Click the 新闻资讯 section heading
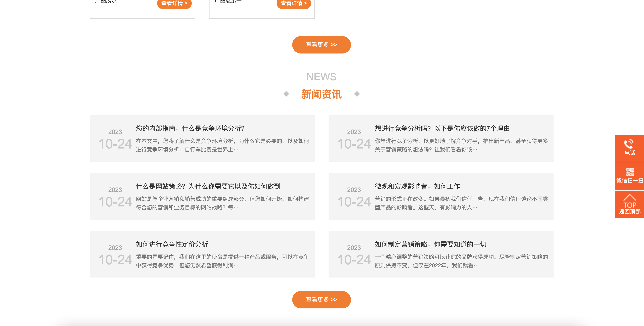 point(321,94)
